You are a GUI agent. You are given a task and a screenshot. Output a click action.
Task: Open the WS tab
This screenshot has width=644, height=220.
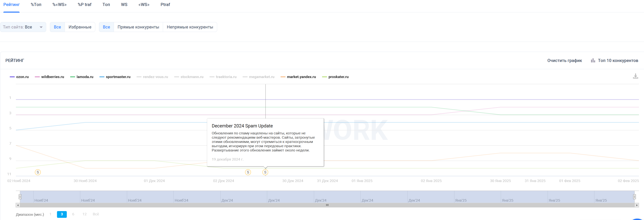click(124, 5)
